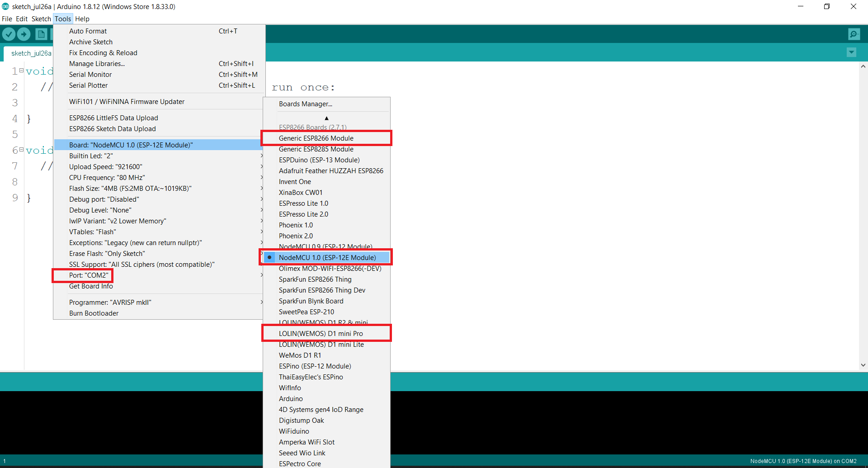Open the Help menu
868x468 pixels.
82,19
